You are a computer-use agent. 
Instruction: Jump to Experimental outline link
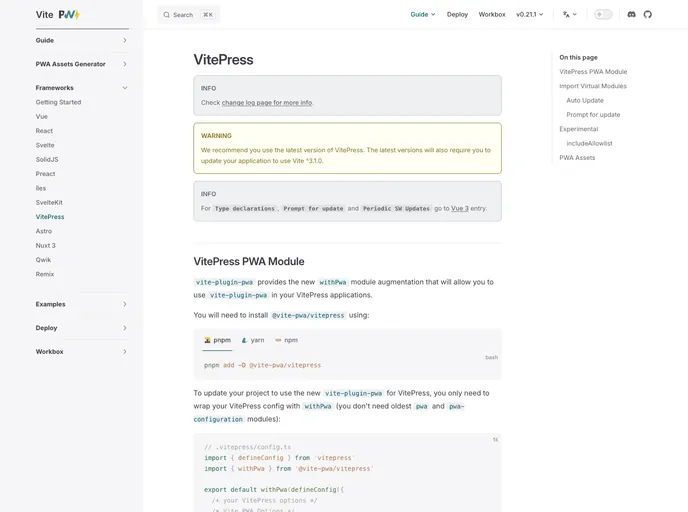coord(579,129)
